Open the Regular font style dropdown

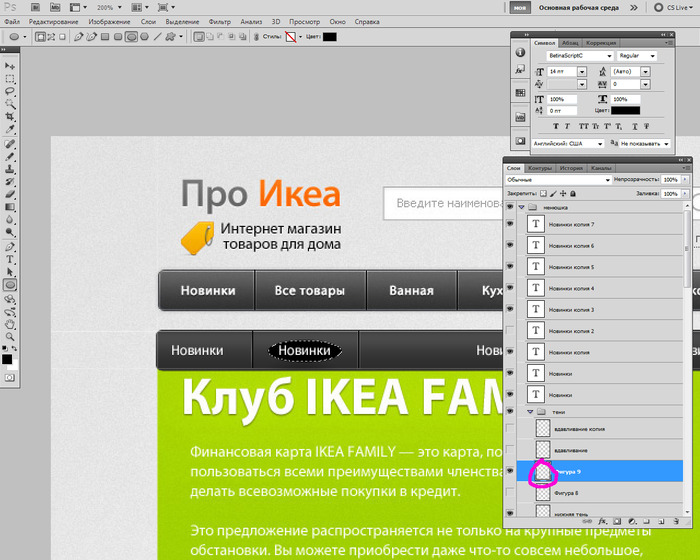coord(653,56)
